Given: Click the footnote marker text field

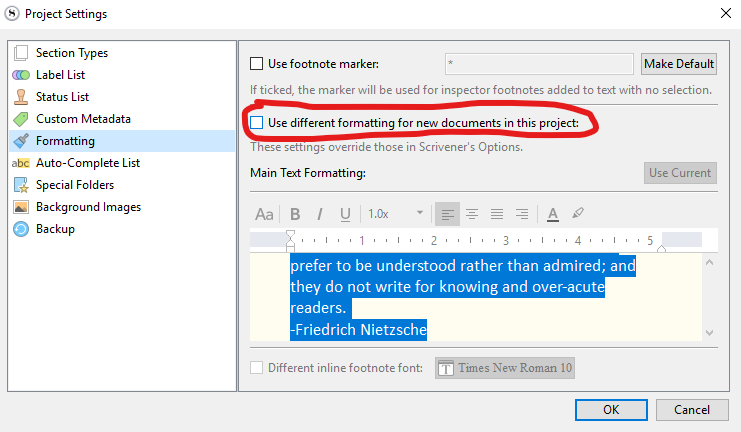Looking at the screenshot, I should tap(538, 64).
